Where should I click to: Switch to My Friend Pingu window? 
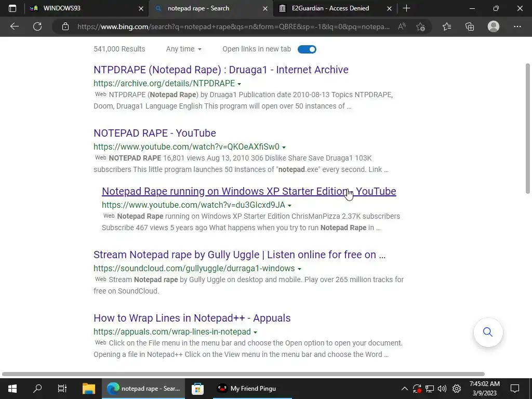[x=252, y=389]
